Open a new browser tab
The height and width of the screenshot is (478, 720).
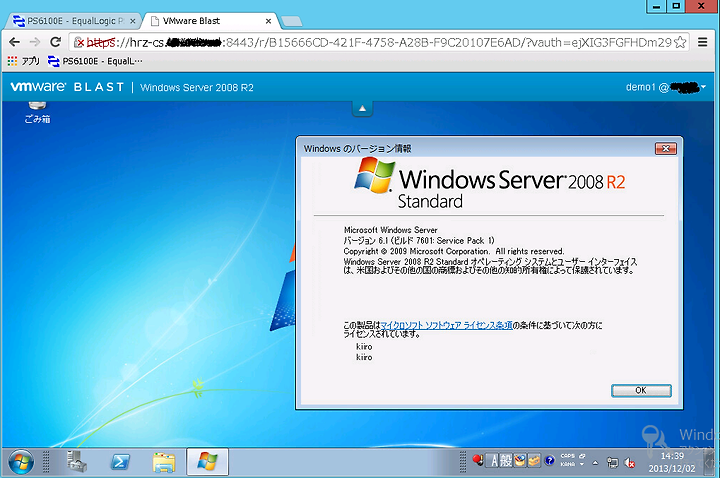click(x=292, y=21)
